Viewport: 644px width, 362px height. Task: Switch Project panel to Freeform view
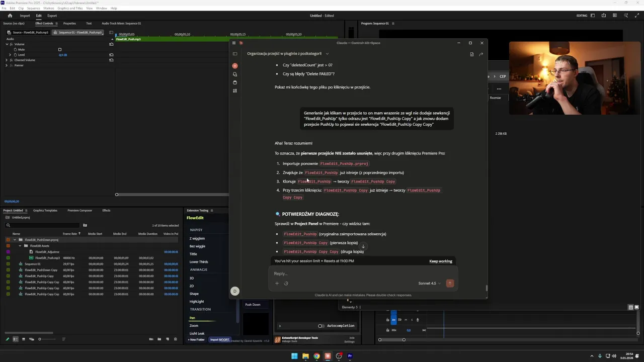[x=31, y=339]
